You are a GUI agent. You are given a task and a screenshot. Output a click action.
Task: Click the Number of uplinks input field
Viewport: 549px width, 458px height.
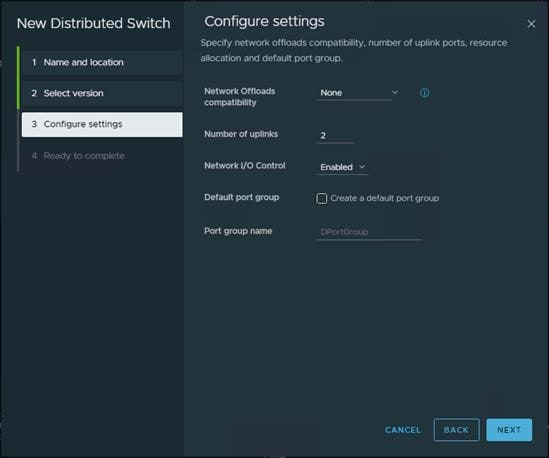(335, 136)
